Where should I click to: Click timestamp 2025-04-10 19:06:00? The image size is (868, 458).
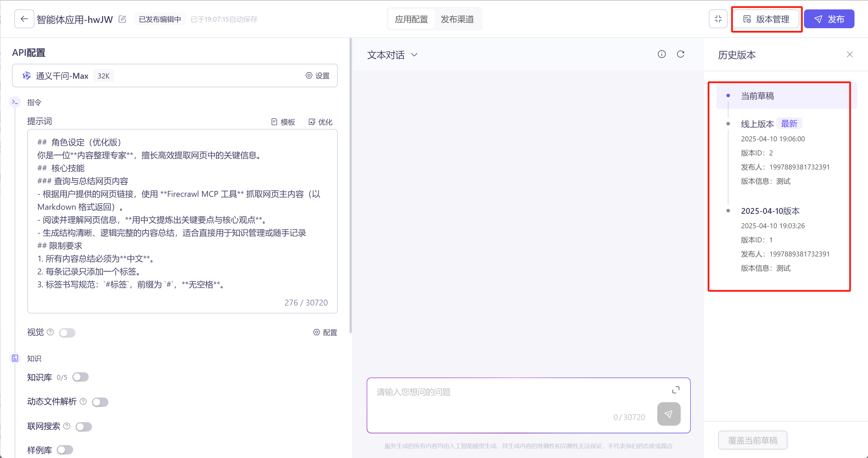773,139
